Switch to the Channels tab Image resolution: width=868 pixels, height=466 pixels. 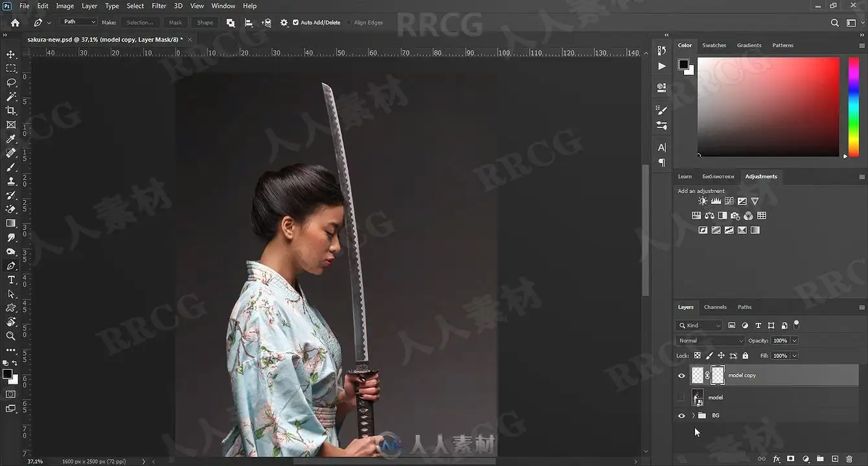715,307
